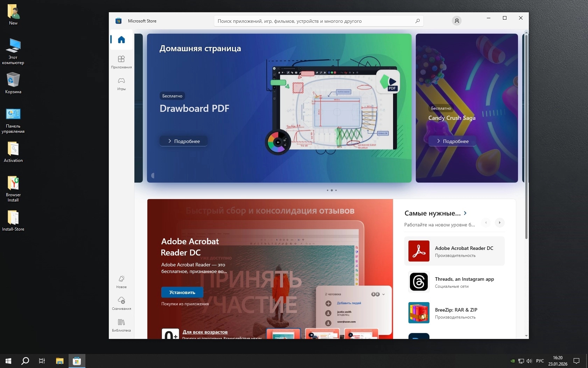
Task: Open the Библиотека (Library) page
Action: point(121,325)
